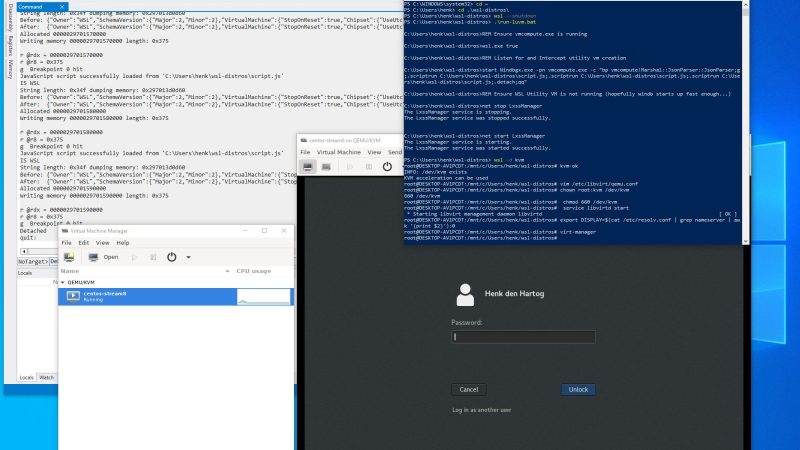Click the Cancel button on the login screen
The image size is (800, 450).
point(468,389)
